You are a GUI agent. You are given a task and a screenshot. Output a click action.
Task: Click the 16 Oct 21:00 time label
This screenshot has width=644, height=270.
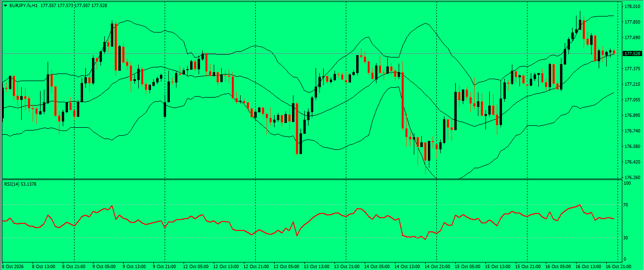[x=618, y=267]
